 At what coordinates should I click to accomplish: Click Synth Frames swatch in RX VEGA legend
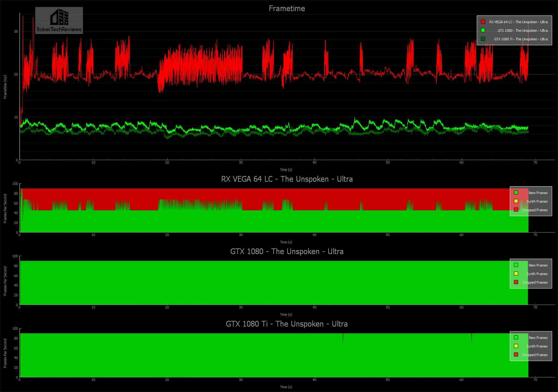pos(516,201)
